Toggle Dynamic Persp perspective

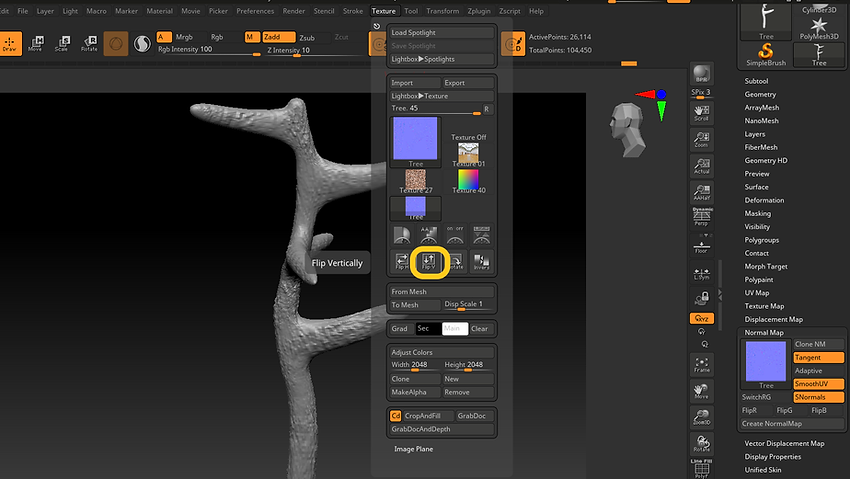(x=702, y=217)
